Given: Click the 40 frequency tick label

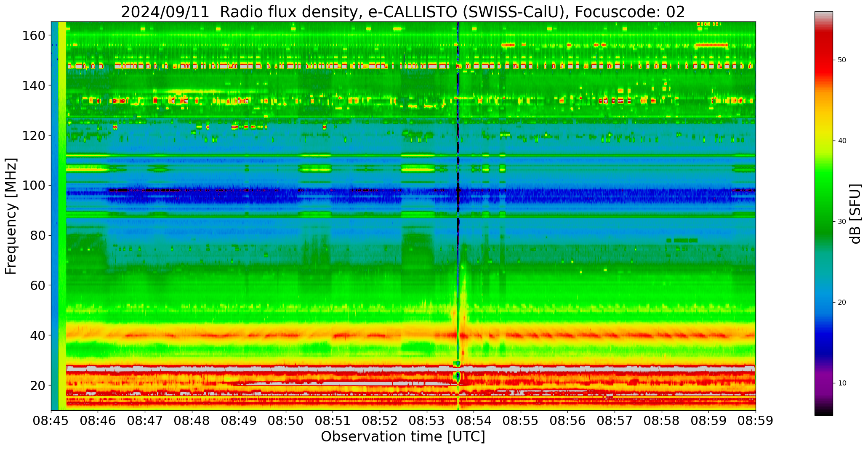Looking at the screenshot, I should pyautogui.click(x=37, y=335).
